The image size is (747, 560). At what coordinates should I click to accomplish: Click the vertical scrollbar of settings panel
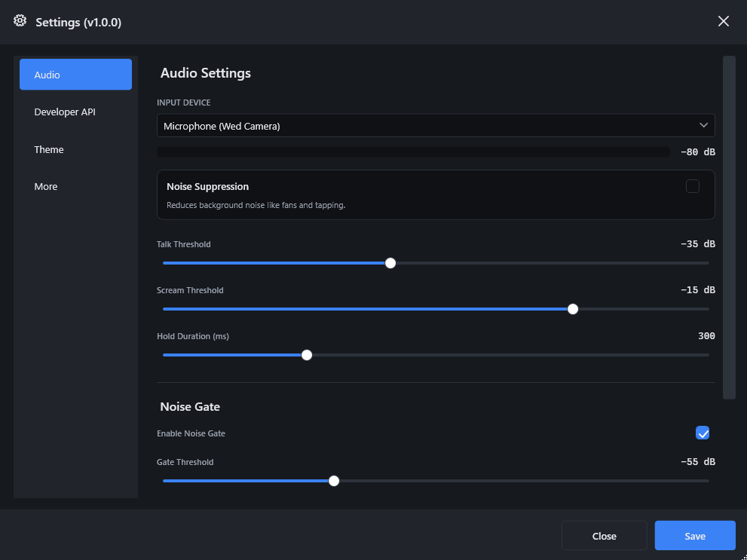click(729, 226)
